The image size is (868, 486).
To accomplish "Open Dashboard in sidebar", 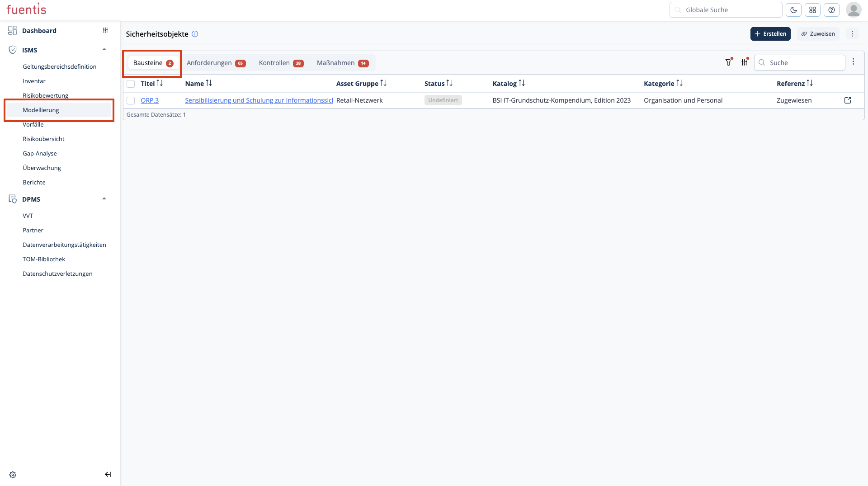I will 39,31.
